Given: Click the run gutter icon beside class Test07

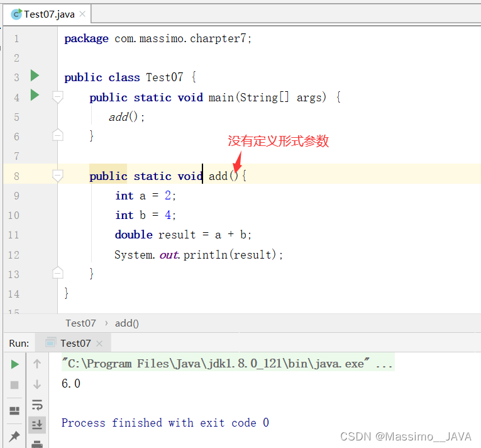Looking at the screenshot, I should pos(35,76).
